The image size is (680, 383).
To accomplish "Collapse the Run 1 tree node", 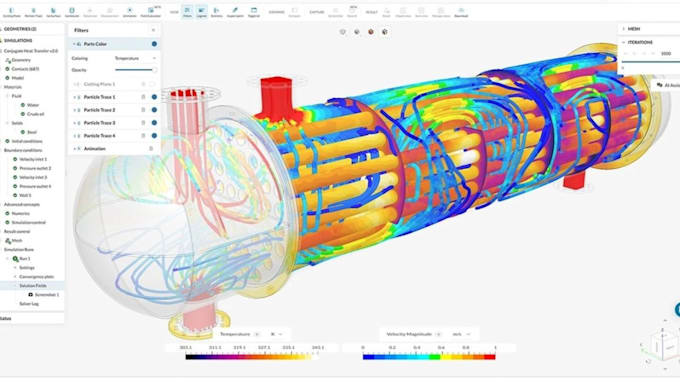I will click(7, 259).
